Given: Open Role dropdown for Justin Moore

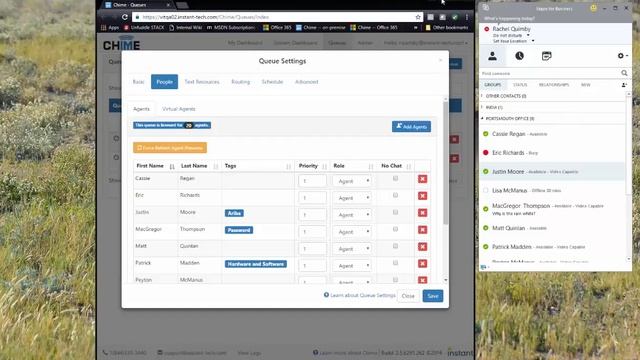Looking at the screenshot, I should click(x=352, y=215).
